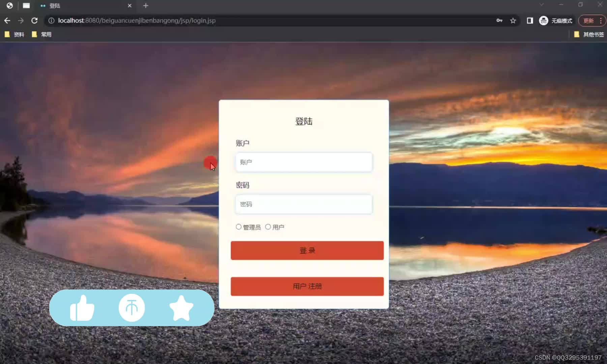Click the star favorite icon in overlay

(181, 308)
